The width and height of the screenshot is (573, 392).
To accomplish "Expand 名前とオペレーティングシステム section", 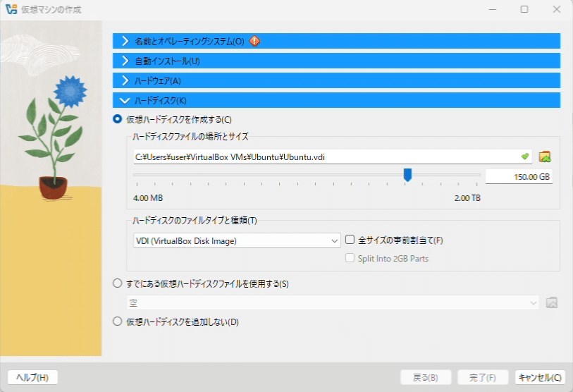I will pyautogui.click(x=336, y=41).
